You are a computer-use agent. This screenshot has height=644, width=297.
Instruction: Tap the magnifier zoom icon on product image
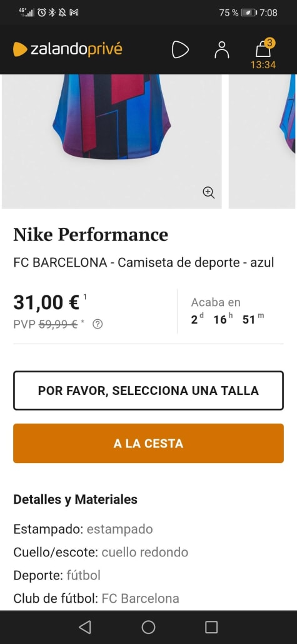[209, 192]
